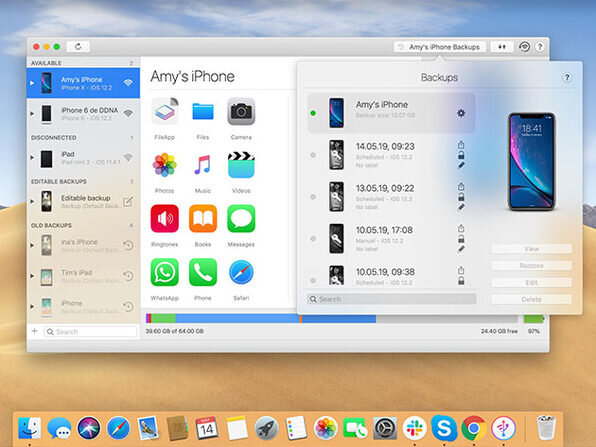Expand the iPhone old backup entry
596x447 pixels.
point(32,306)
